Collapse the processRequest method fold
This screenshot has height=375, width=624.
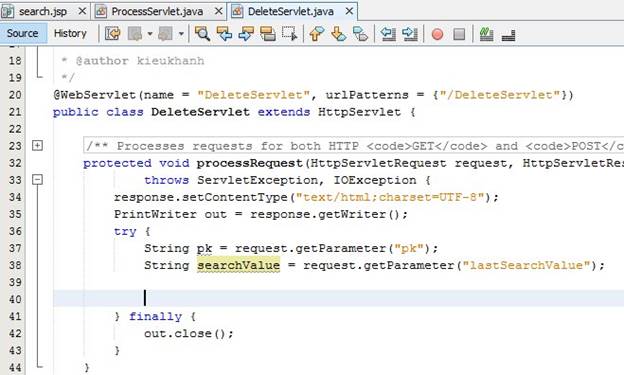[x=37, y=180]
